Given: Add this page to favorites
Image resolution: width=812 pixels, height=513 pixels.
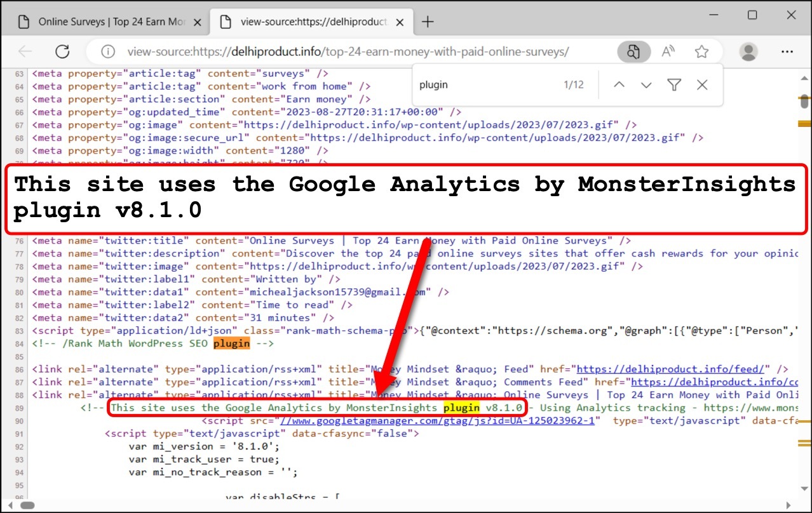Looking at the screenshot, I should (x=701, y=51).
